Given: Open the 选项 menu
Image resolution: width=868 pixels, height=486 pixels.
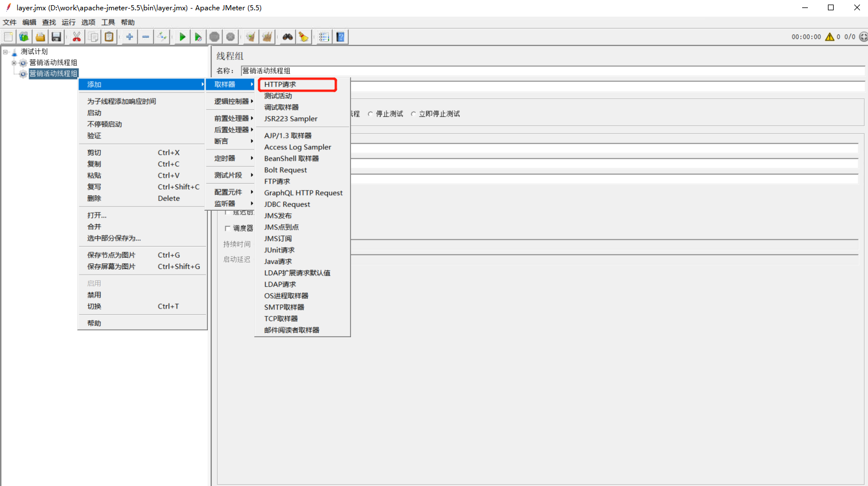Looking at the screenshot, I should (x=88, y=22).
